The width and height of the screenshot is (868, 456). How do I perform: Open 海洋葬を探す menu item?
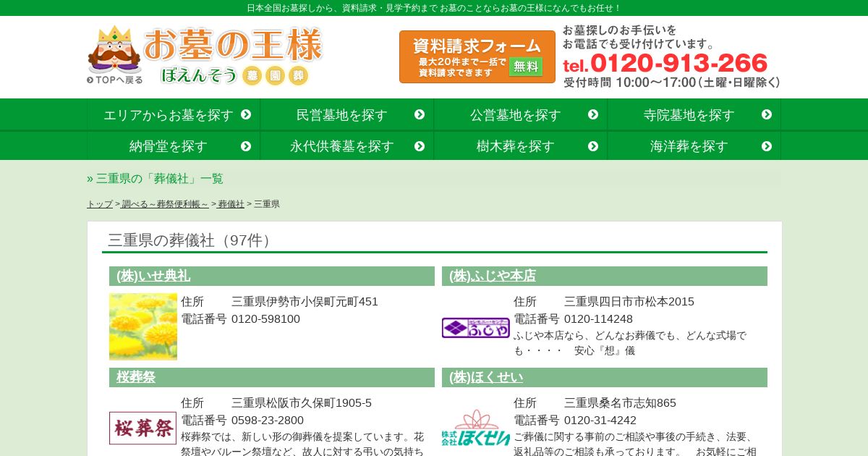point(694,145)
